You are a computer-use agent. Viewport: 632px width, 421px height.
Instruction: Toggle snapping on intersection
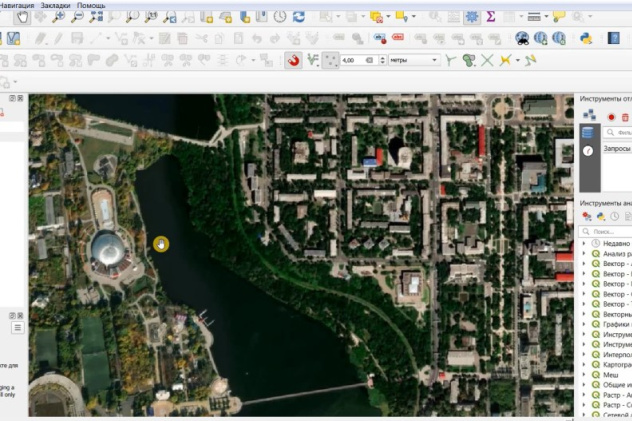487,60
